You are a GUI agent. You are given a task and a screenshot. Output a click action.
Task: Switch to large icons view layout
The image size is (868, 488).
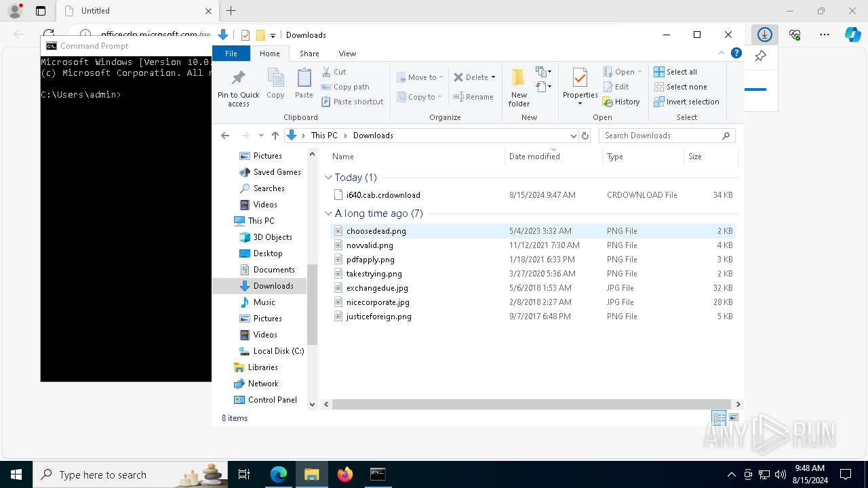click(734, 418)
